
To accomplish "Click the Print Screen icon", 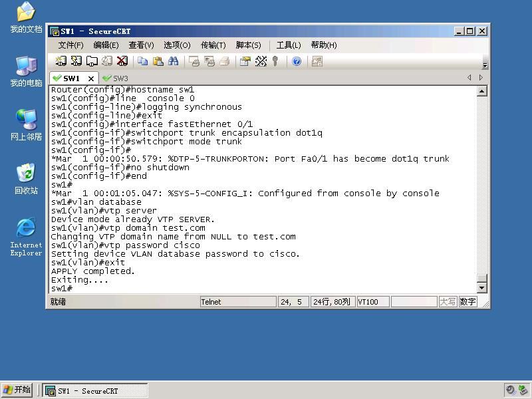I will pos(194,61).
